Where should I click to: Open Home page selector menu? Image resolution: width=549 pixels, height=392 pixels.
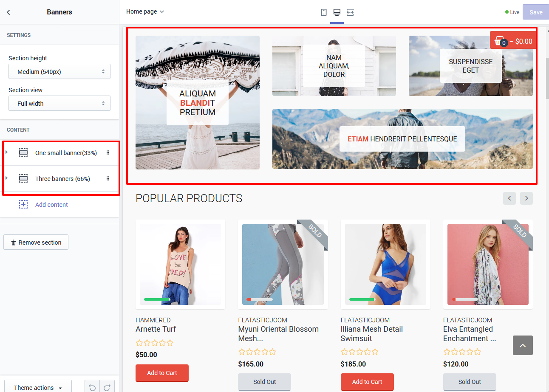pos(145,12)
